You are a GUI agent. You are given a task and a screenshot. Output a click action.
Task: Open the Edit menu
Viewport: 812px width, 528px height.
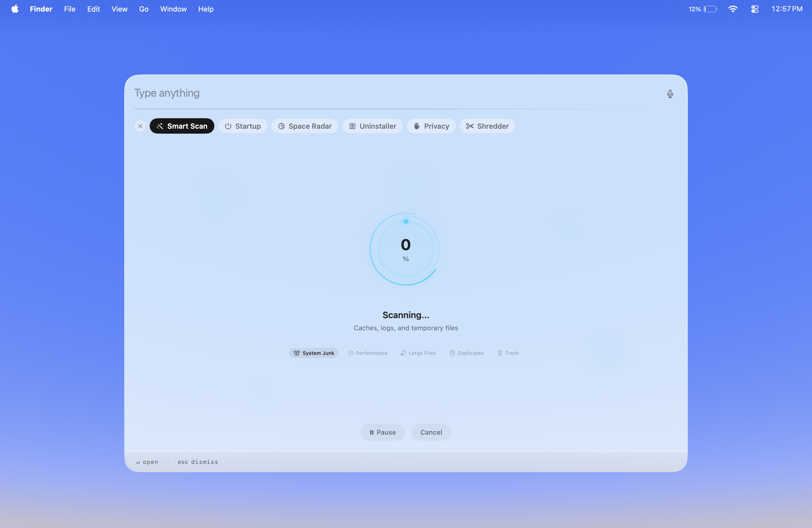tap(93, 9)
